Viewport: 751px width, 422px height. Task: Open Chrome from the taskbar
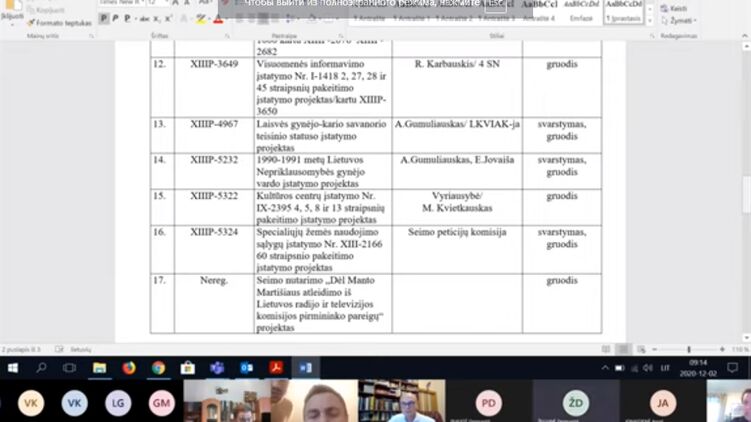(158, 368)
